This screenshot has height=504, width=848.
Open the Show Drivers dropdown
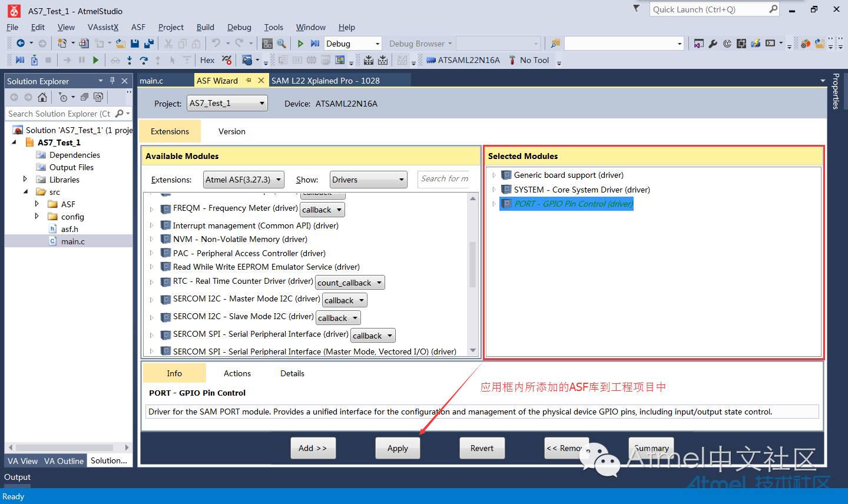click(369, 180)
